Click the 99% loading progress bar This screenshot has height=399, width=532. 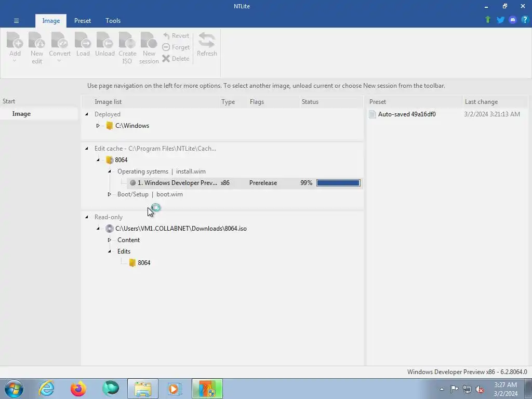(x=338, y=183)
